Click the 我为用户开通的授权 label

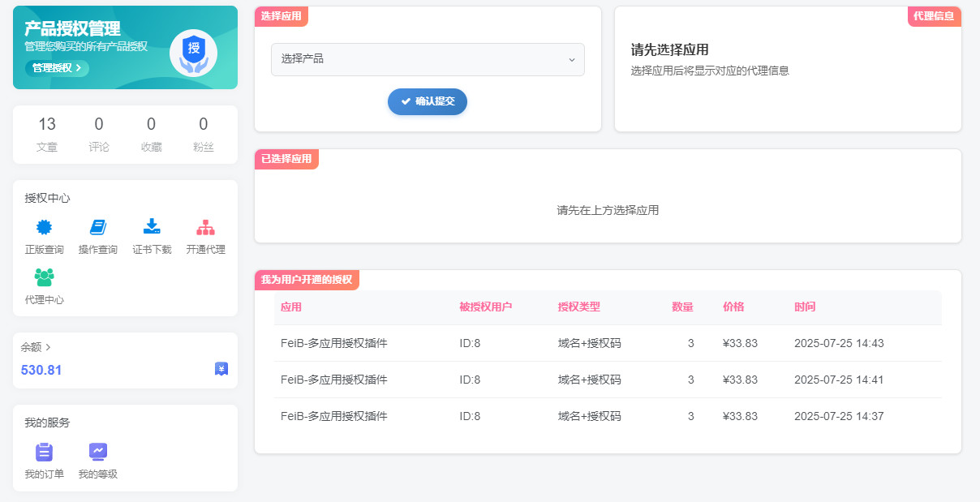pos(307,280)
